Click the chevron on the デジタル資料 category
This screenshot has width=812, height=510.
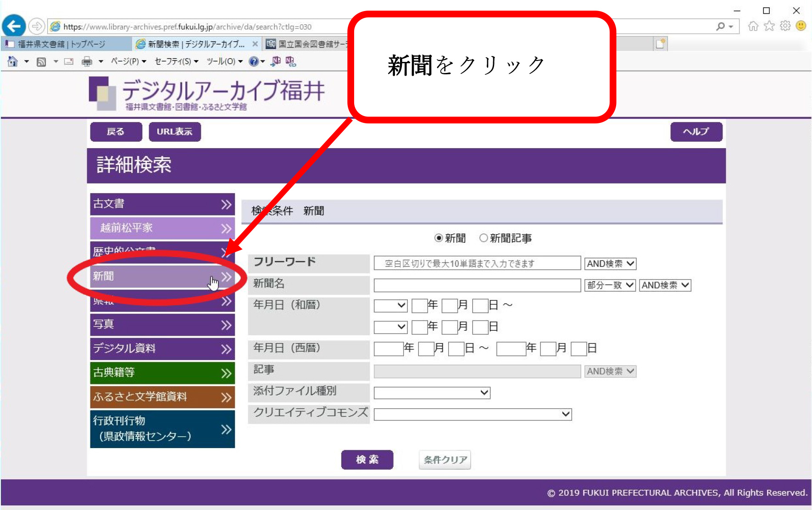[226, 349]
